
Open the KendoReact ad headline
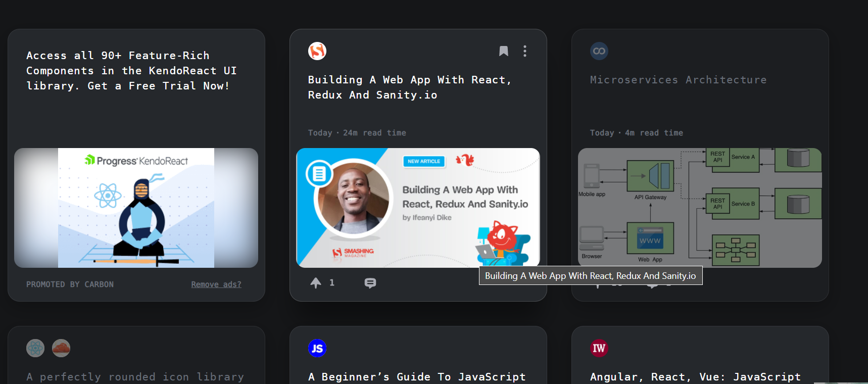(131, 71)
